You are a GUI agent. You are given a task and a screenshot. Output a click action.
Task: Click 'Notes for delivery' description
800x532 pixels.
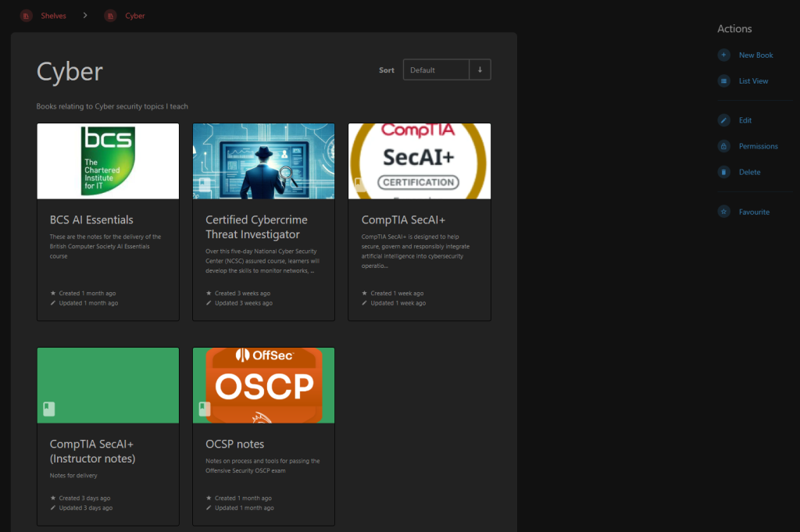pos(73,476)
